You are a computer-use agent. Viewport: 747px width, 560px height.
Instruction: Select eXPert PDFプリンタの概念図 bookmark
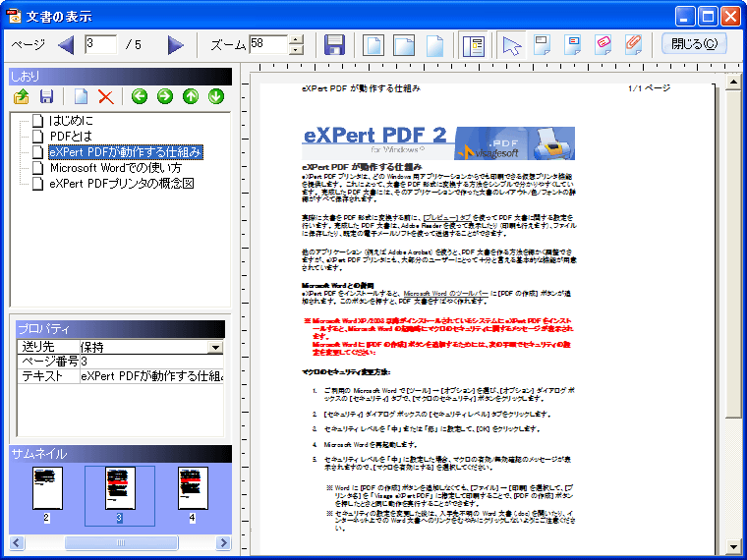(122, 184)
